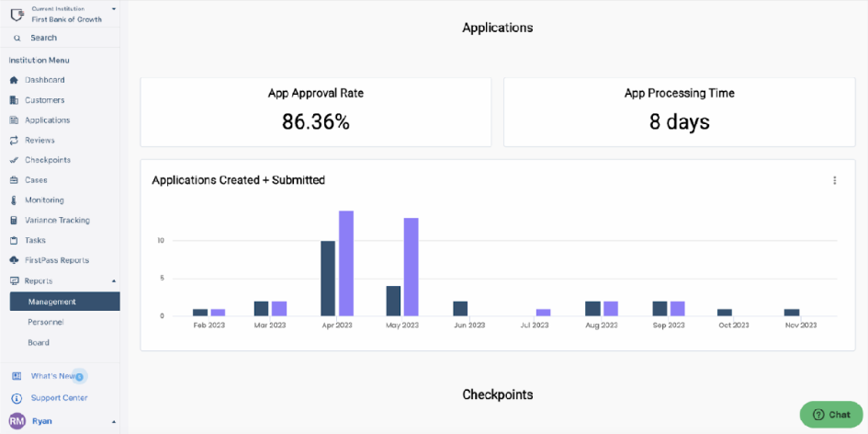Select the Board reports item
The image size is (868, 434).
click(x=39, y=342)
